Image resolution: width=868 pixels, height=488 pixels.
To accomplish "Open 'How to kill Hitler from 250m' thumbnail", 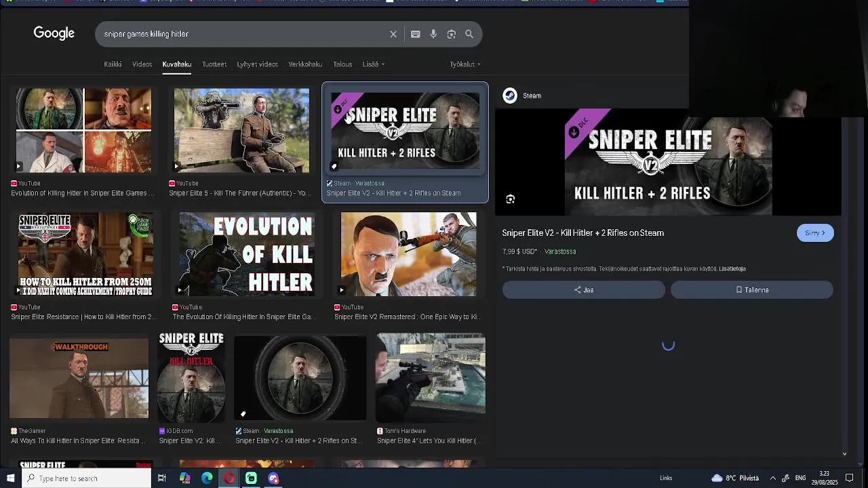I will [x=85, y=254].
